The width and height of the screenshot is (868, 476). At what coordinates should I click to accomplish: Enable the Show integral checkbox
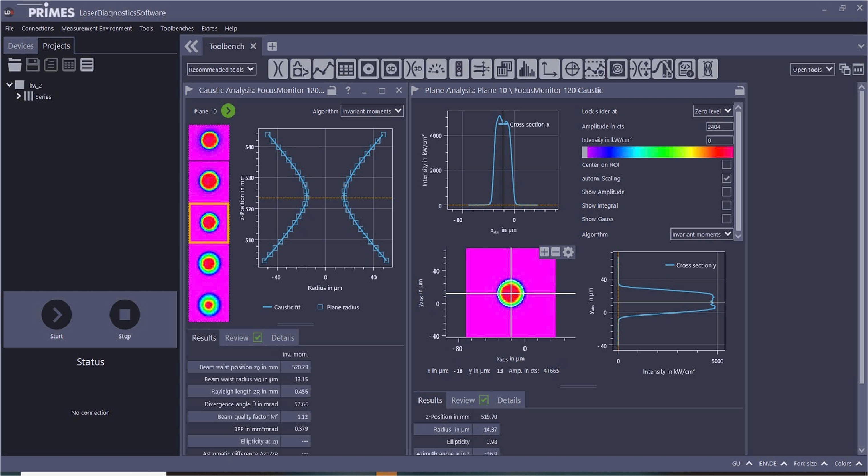point(727,205)
